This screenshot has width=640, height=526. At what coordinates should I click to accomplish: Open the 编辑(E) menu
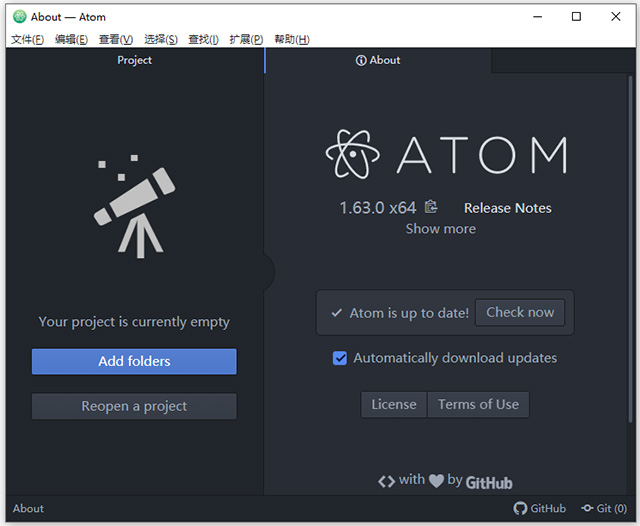(71, 39)
